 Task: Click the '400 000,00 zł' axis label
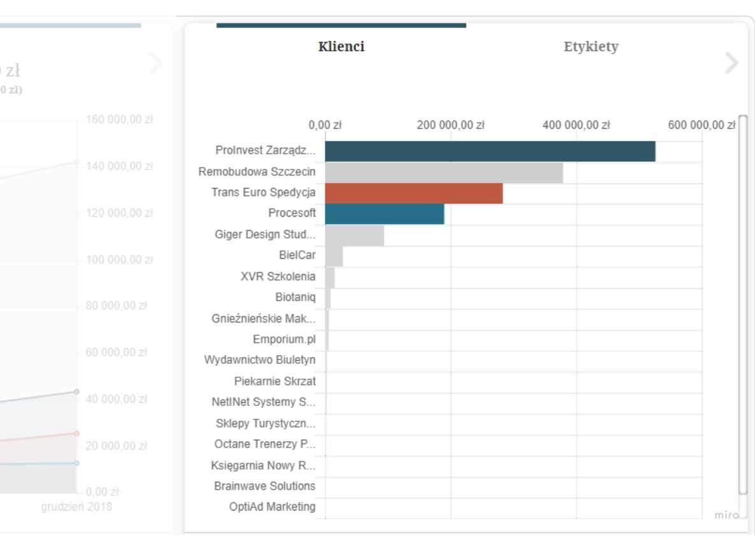[x=576, y=125]
